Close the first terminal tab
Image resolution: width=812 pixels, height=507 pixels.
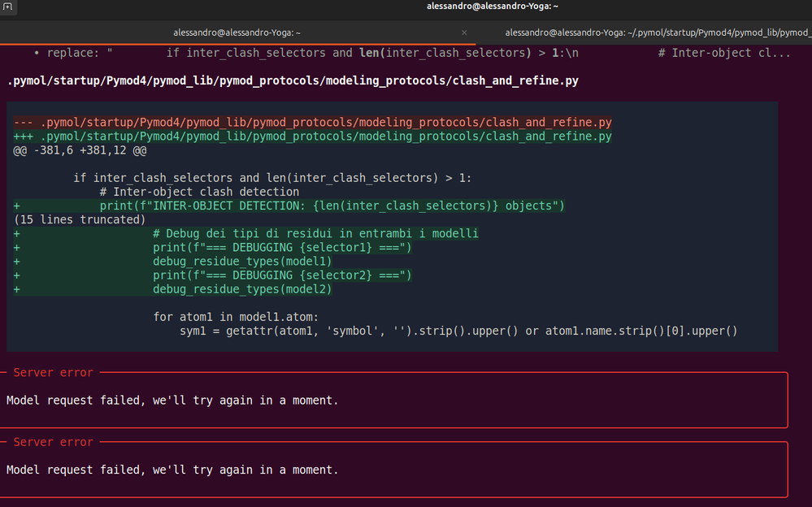[x=464, y=33]
